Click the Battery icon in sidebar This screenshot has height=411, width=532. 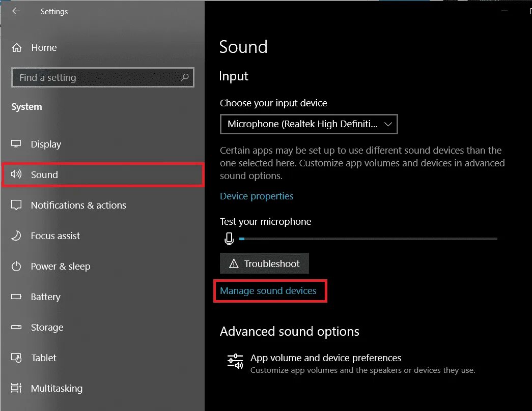[x=17, y=297]
